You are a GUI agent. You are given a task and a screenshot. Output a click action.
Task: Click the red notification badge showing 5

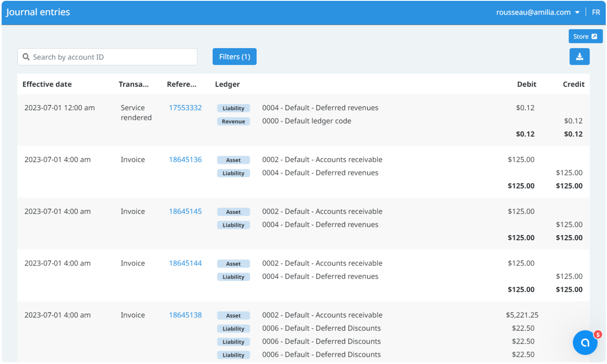(597, 334)
